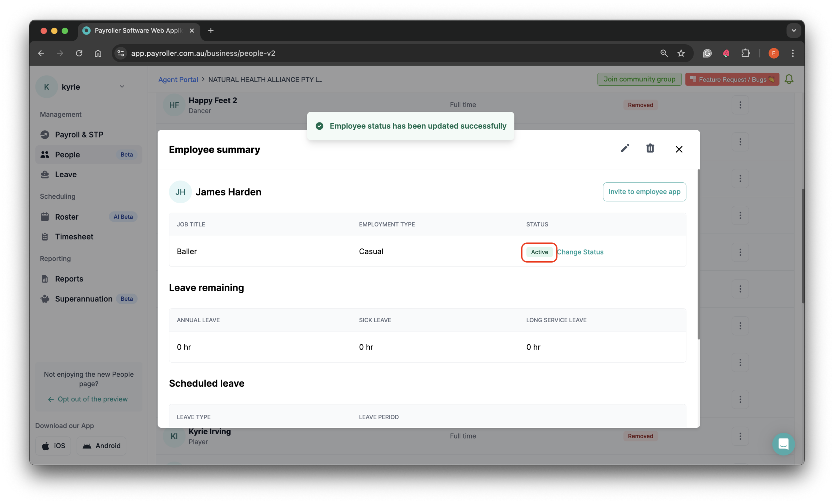The image size is (834, 504).
Task: Expand the kyrie account dropdown chevron
Action: tap(122, 87)
